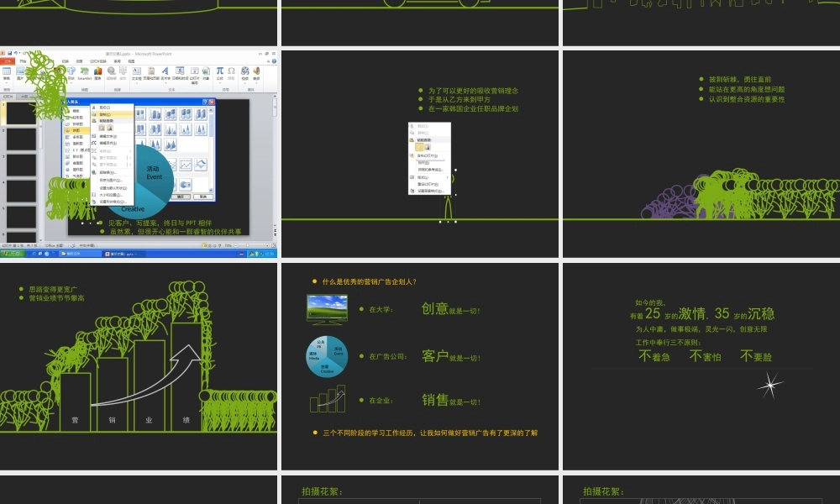The image size is (840, 504).
Task: Click the white sparkle star on the slide
Action: (x=769, y=385)
